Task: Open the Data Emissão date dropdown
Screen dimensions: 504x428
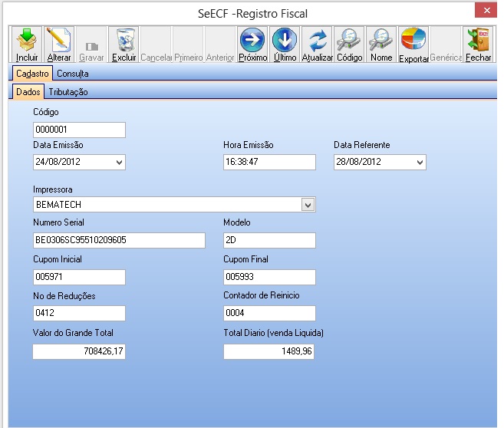Action: [118, 163]
